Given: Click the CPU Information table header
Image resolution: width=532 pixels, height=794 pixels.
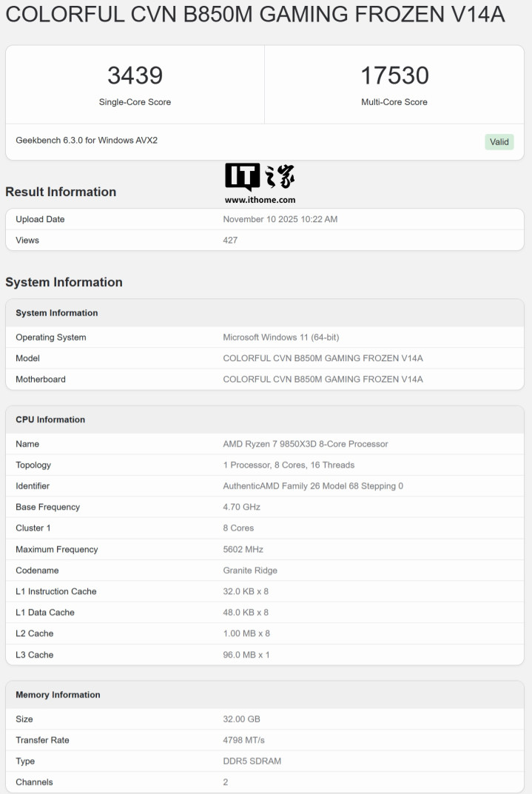Looking at the screenshot, I should (265, 420).
